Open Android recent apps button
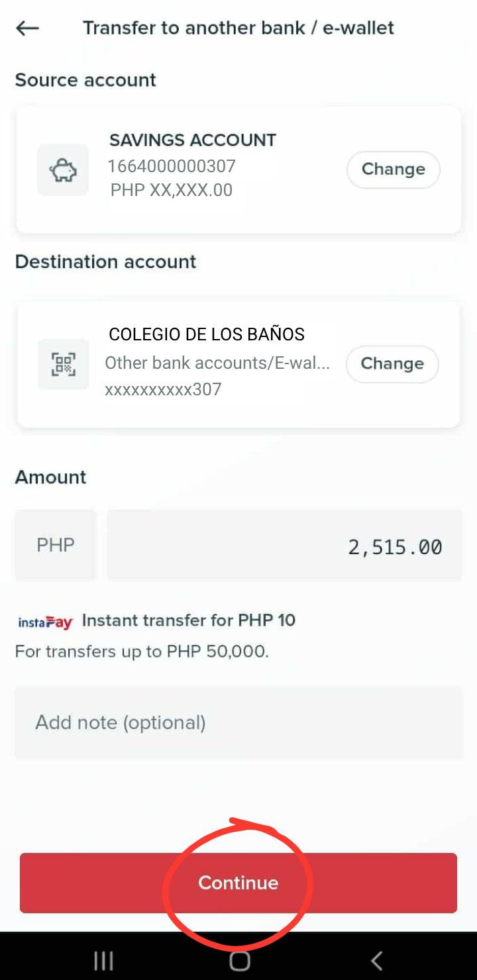This screenshot has width=477, height=980. coord(103,960)
